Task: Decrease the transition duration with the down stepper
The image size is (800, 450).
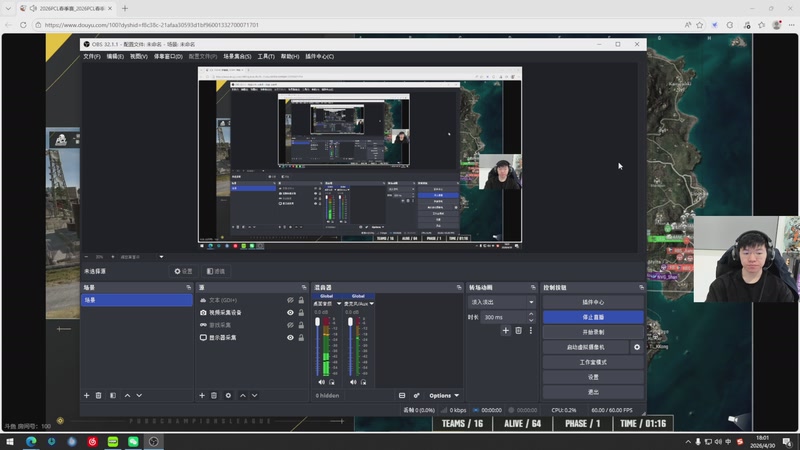Action: (531, 320)
